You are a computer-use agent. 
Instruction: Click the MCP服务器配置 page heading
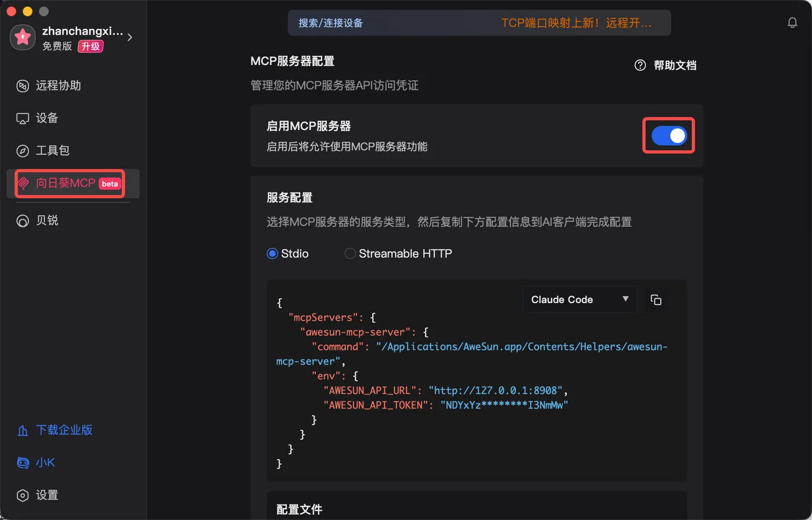pos(292,61)
